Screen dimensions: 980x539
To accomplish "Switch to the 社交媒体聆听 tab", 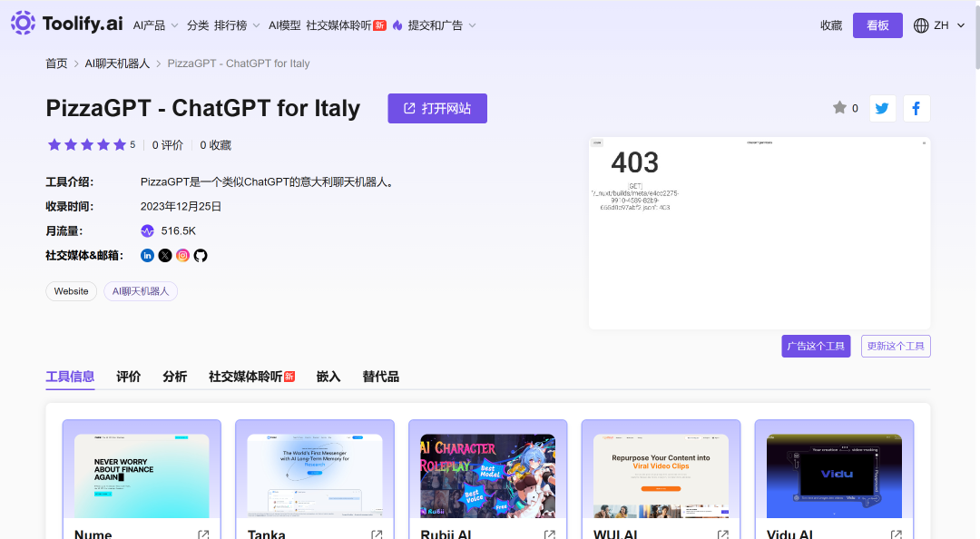I will [251, 377].
